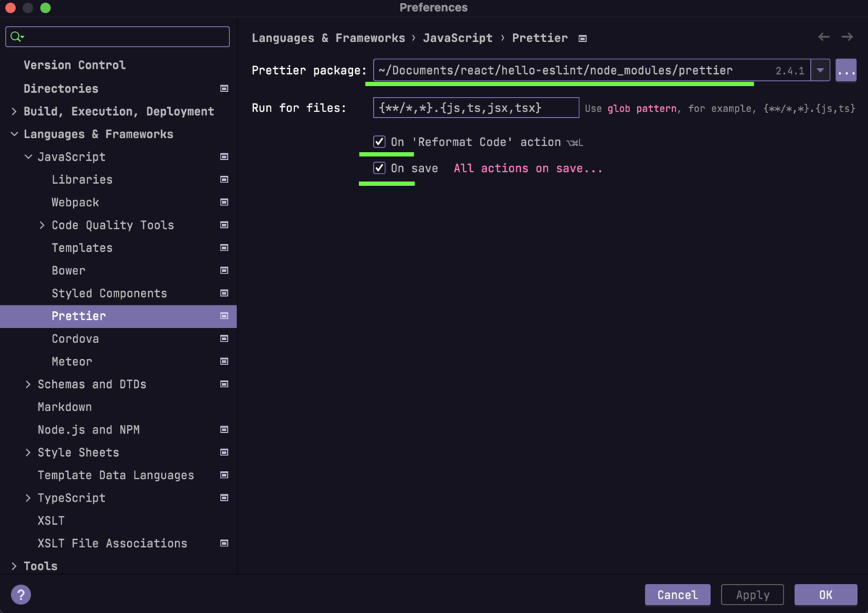Go back with the left arrow
The image size is (868, 613).
coord(824,37)
